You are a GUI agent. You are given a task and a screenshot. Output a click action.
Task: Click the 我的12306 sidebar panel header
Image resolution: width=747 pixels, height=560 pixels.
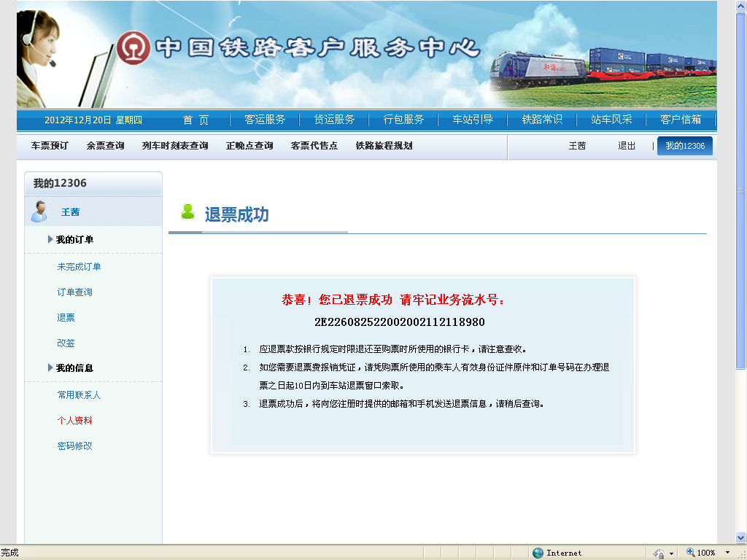coord(93,183)
